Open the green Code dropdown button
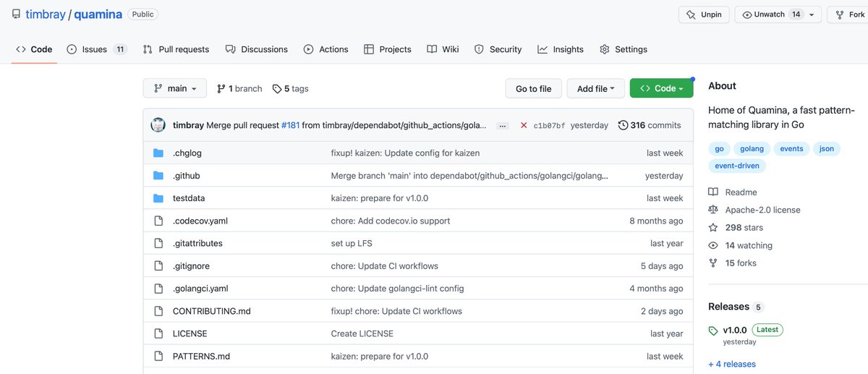Viewport: 868px width, 374px height. click(x=661, y=88)
